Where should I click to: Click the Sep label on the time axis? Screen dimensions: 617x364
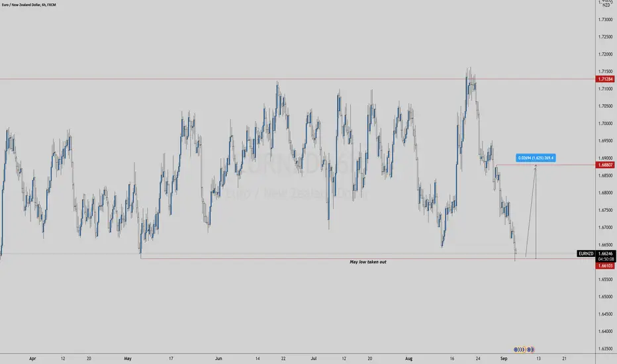(x=504, y=359)
